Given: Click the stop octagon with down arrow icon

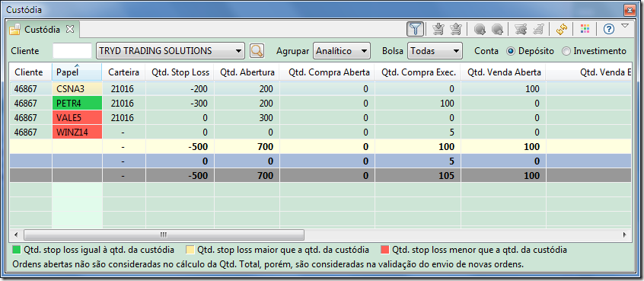Looking at the screenshot, I should pos(480,29).
